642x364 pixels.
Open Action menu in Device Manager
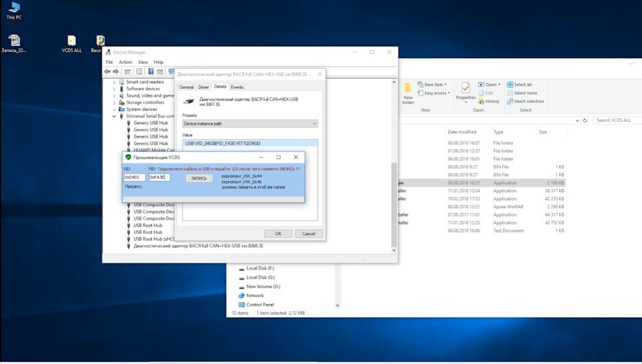(x=125, y=62)
